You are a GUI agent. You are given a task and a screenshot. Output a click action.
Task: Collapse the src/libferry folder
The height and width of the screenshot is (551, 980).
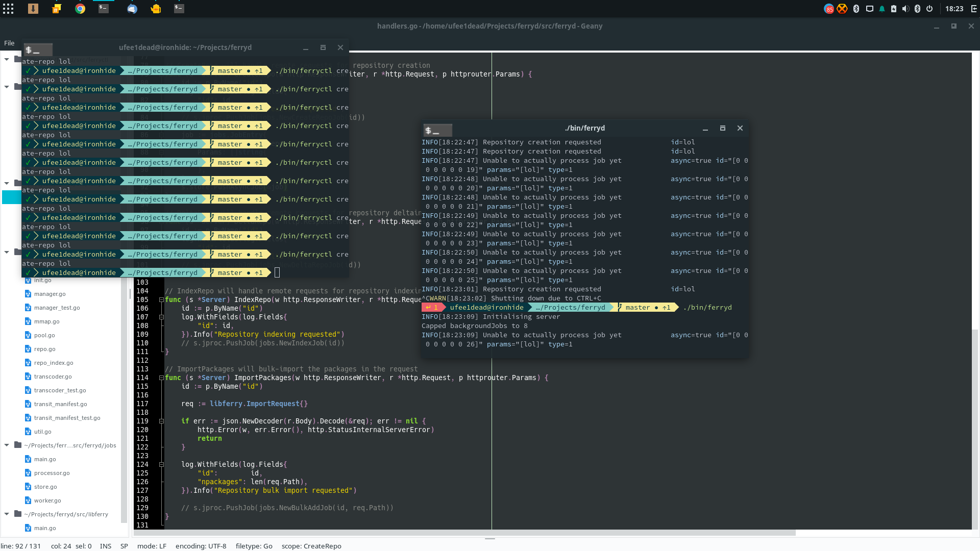click(x=7, y=514)
